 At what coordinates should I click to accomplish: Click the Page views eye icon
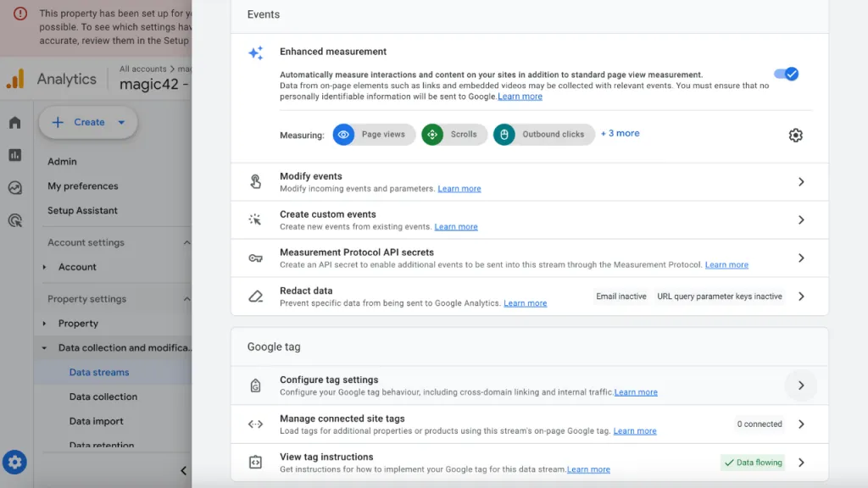click(x=343, y=135)
